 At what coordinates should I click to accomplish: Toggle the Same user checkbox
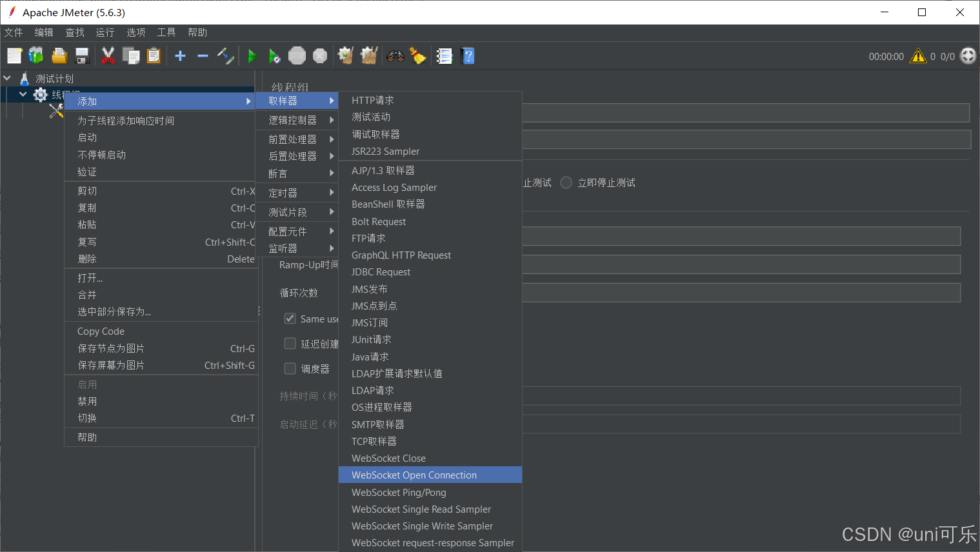coord(290,319)
